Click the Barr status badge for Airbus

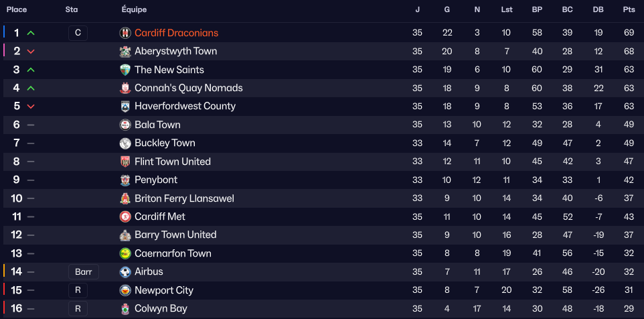(x=84, y=272)
